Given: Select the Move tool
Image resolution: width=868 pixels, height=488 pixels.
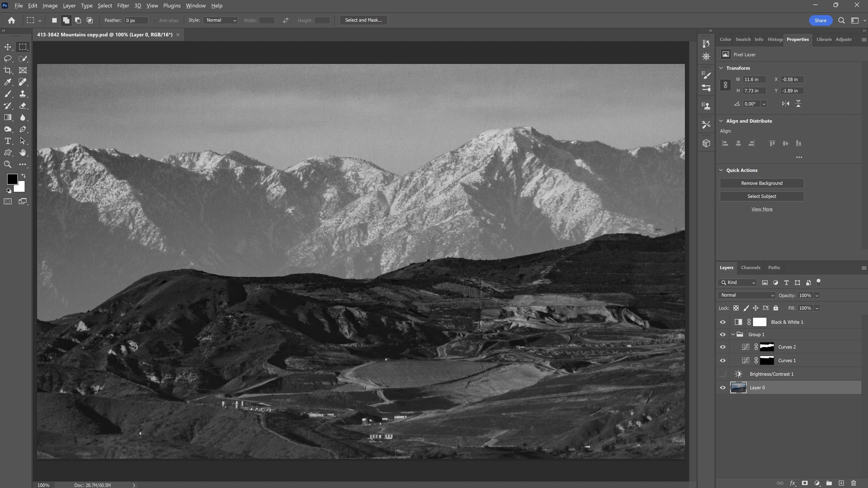Looking at the screenshot, I should click(x=7, y=47).
